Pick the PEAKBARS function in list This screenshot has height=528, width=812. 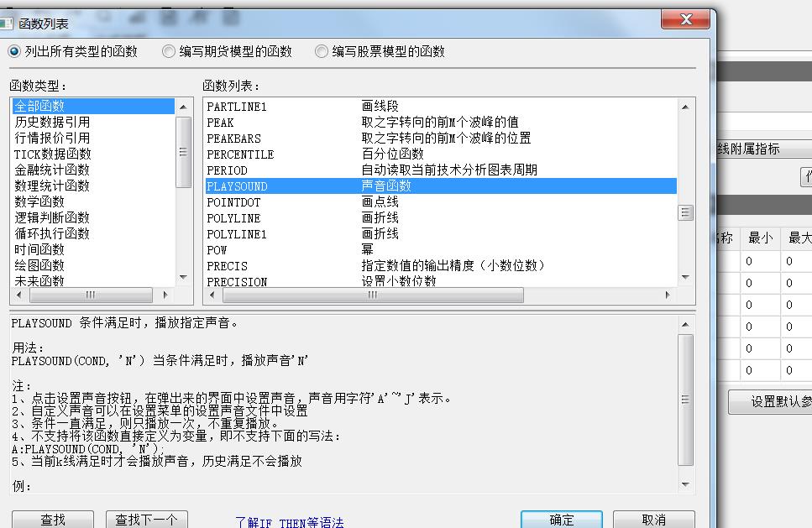[x=233, y=139]
